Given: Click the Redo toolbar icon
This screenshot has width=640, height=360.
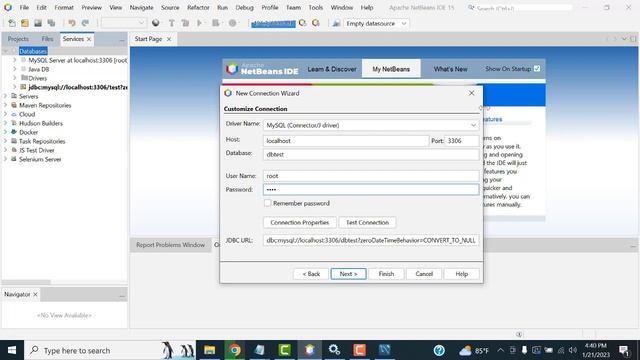Looking at the screenshot, I should coord(85,23).
